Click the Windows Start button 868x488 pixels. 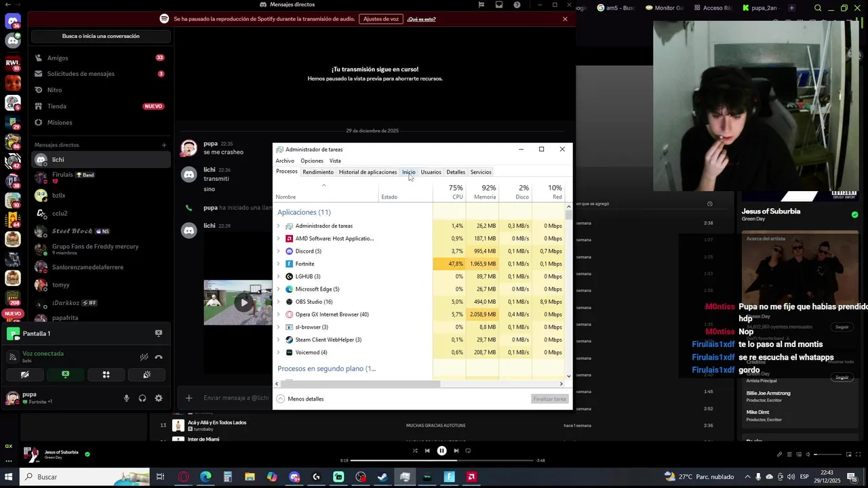(x=9, y=477)
